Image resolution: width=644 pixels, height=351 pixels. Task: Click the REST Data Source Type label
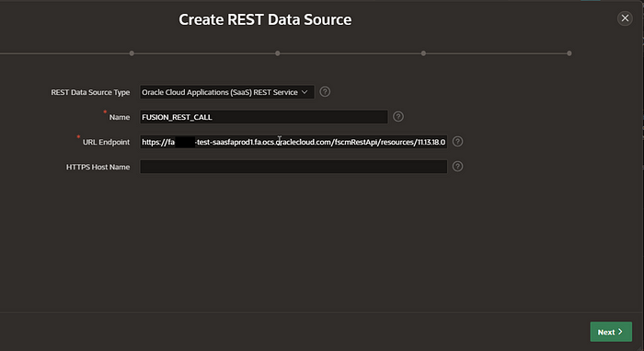point(90,92)
